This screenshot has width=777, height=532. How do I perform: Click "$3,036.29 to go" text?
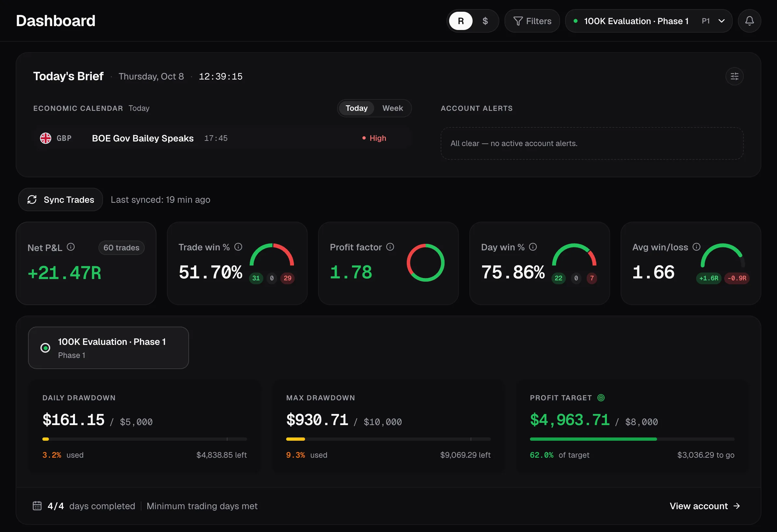tap(706, 455)
